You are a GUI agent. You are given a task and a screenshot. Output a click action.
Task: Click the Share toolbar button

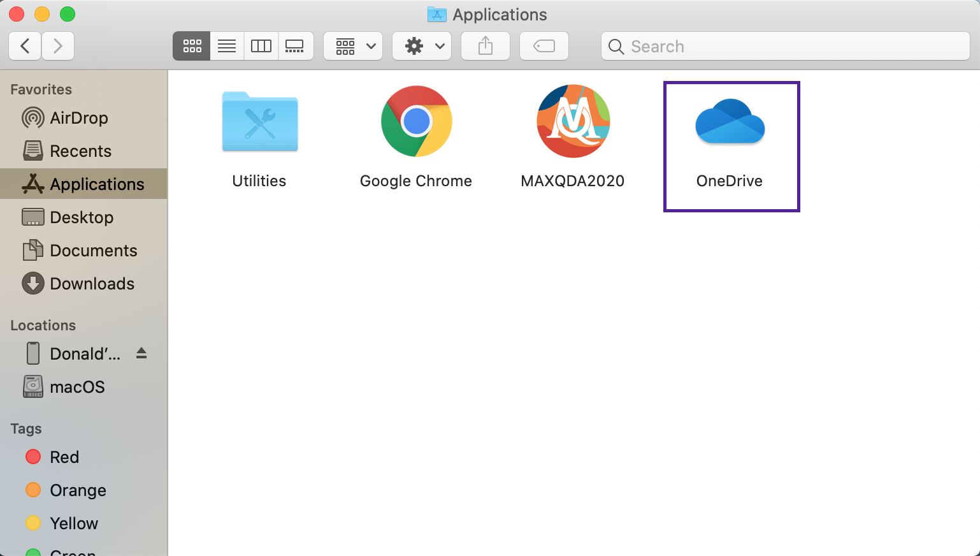point(486,46)
